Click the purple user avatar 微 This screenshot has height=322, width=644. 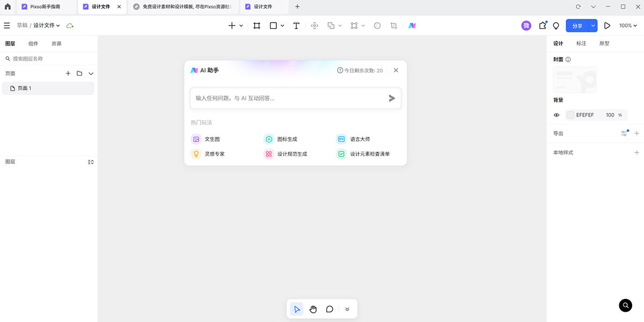point(526,25)
